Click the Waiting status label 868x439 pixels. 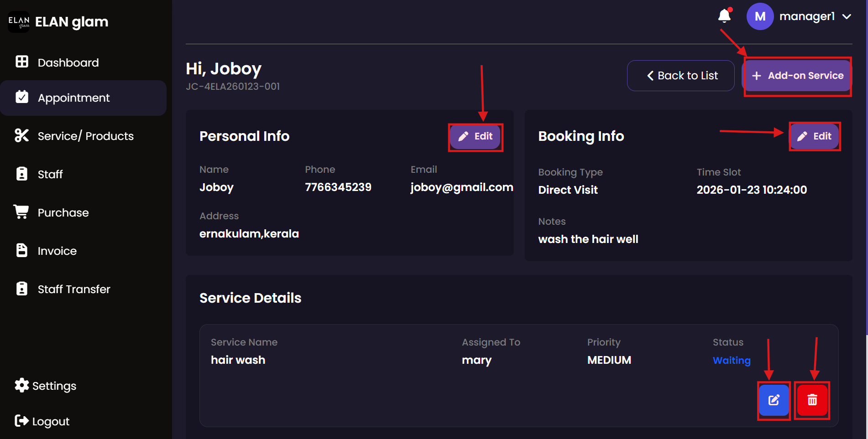pyautogui.click(x=732, y=360)
